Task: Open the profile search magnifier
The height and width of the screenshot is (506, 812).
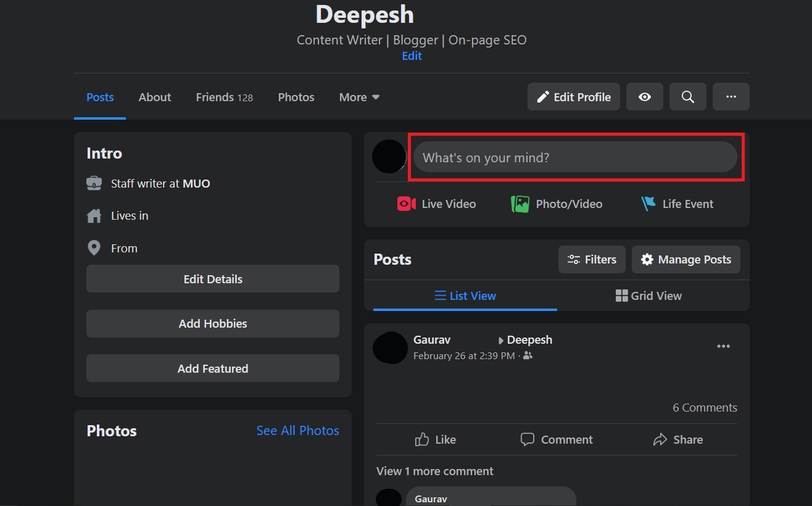Action: click(687, 96)
